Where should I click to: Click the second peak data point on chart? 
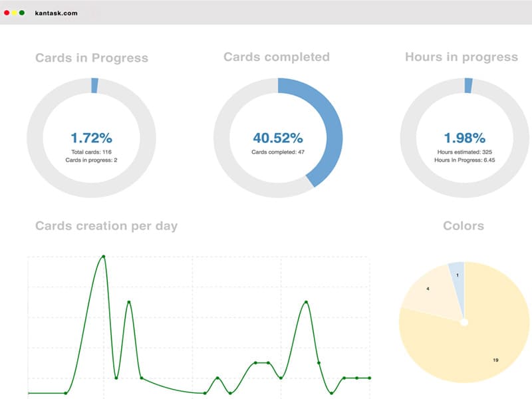[x=129, y=302]
